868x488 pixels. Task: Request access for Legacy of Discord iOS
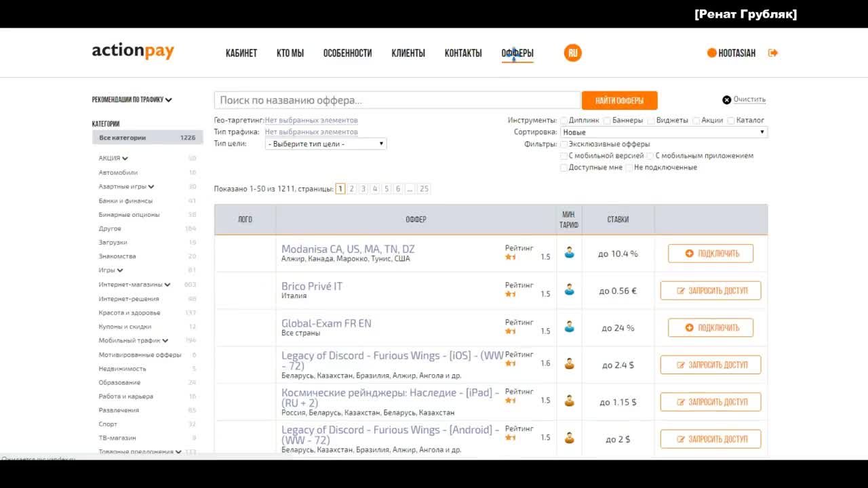pos(711,365)
